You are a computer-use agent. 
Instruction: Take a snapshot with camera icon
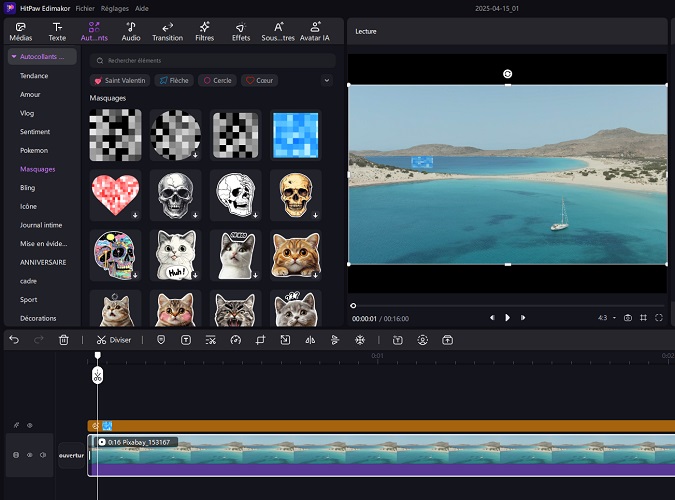click(x=628, y=318)
